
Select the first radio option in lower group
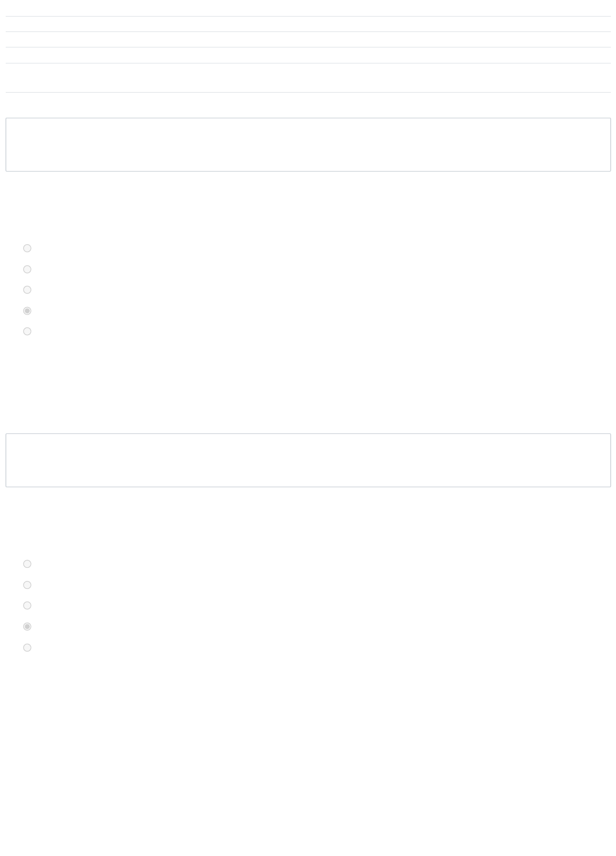point(27,564)
